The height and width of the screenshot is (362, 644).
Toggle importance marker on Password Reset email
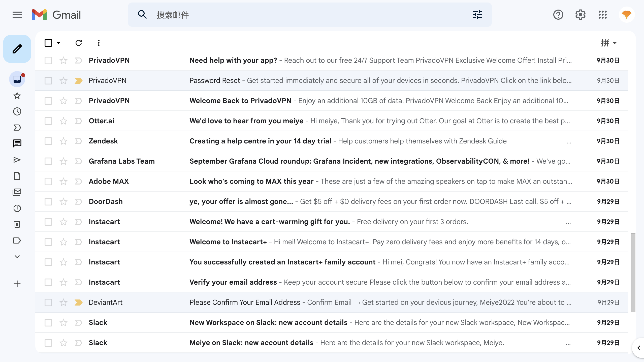79,80
